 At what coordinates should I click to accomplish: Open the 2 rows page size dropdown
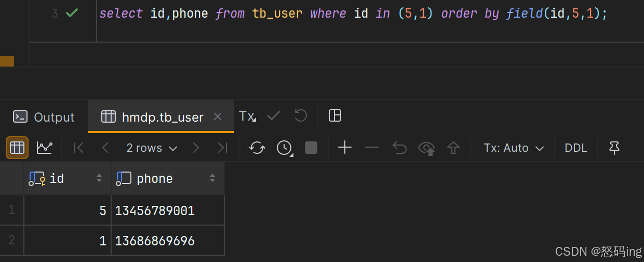point(152,148)
